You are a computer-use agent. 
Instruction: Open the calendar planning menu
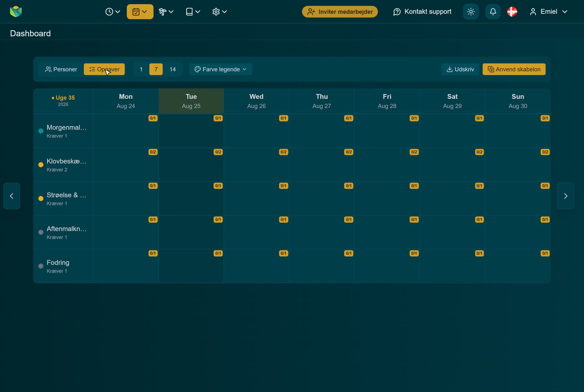tap(140, 12)
